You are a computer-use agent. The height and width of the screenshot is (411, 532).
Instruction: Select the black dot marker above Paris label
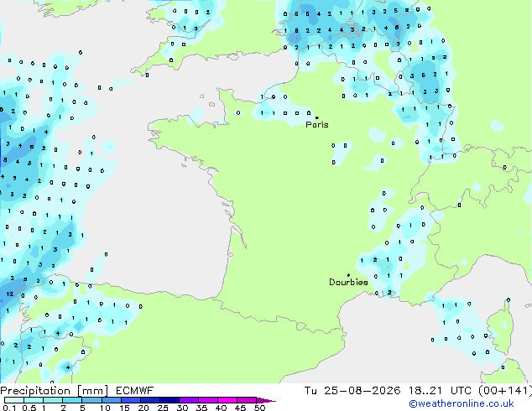tap(317, 117)
